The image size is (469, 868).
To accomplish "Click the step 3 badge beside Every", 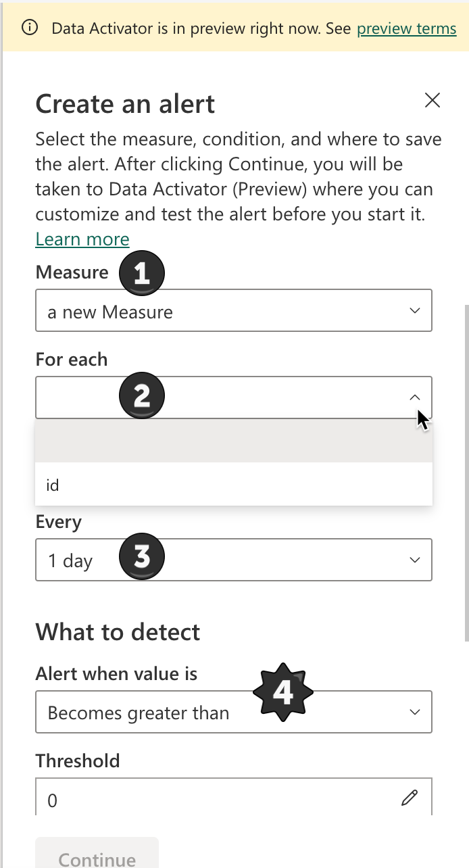I will pos(142,556).
